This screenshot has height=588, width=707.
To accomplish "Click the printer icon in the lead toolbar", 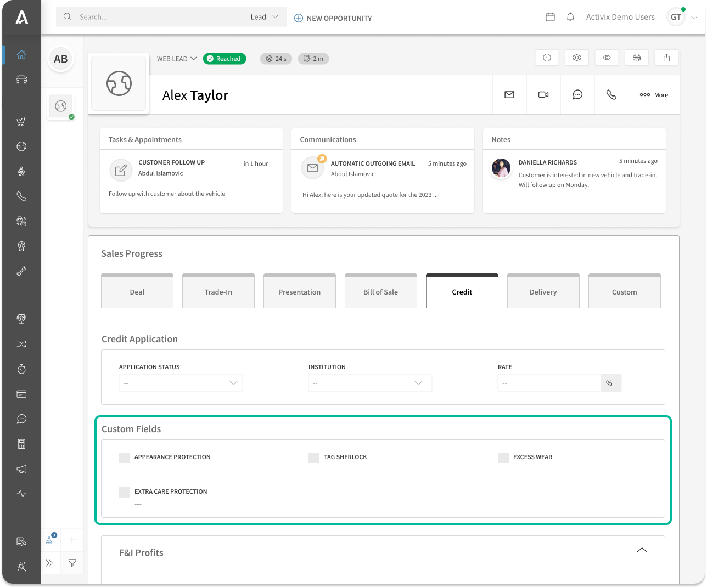I will point(636,58).
